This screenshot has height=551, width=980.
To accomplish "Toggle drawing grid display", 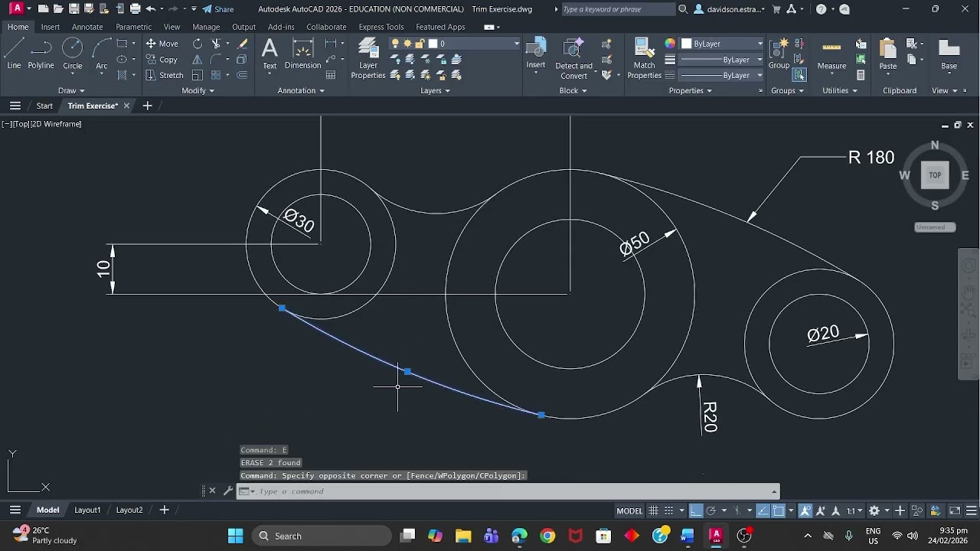I will [653, 510].
